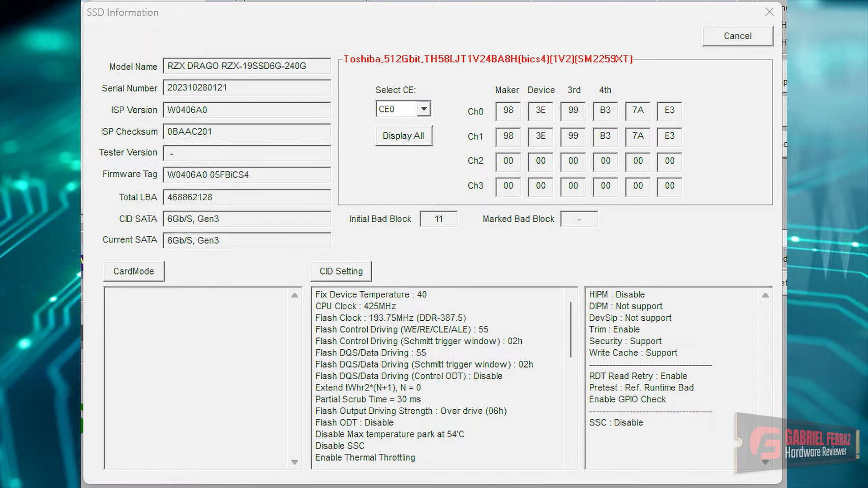Click Ch0 value E3
This screenshot has height=488, width=868.
coord(670,111)
